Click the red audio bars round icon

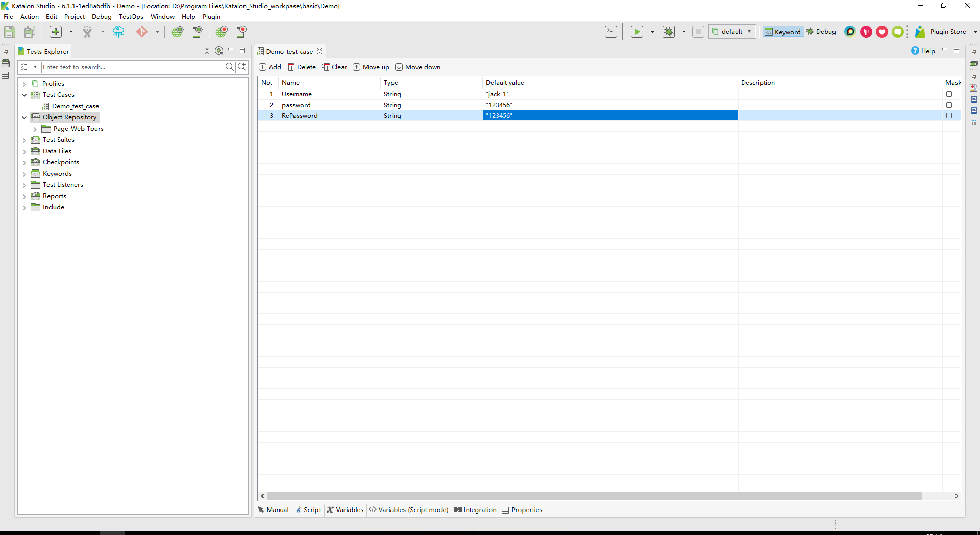click(866, 32)
